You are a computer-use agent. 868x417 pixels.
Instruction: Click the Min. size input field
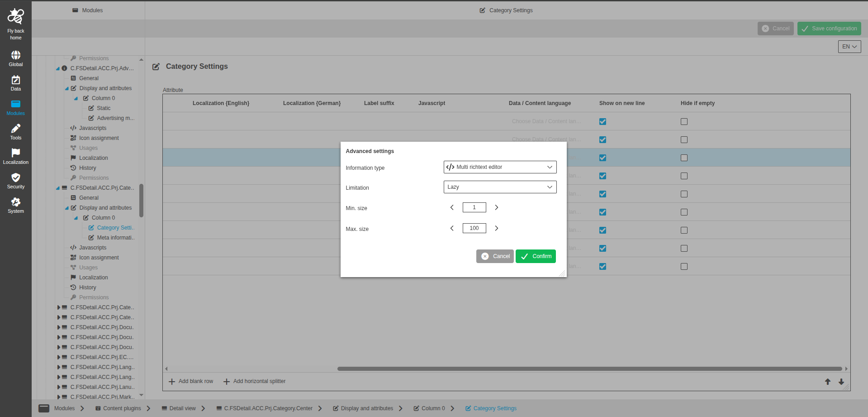coord(474,207)
